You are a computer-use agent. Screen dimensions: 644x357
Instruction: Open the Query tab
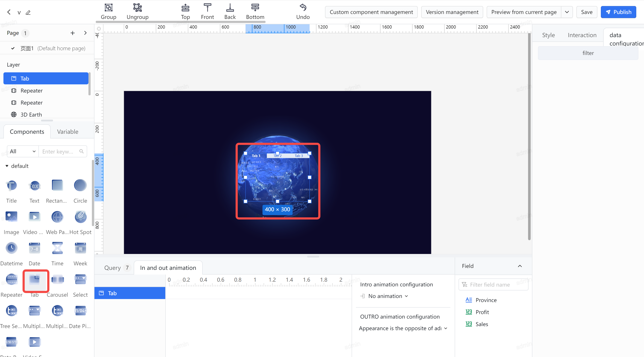117,267
